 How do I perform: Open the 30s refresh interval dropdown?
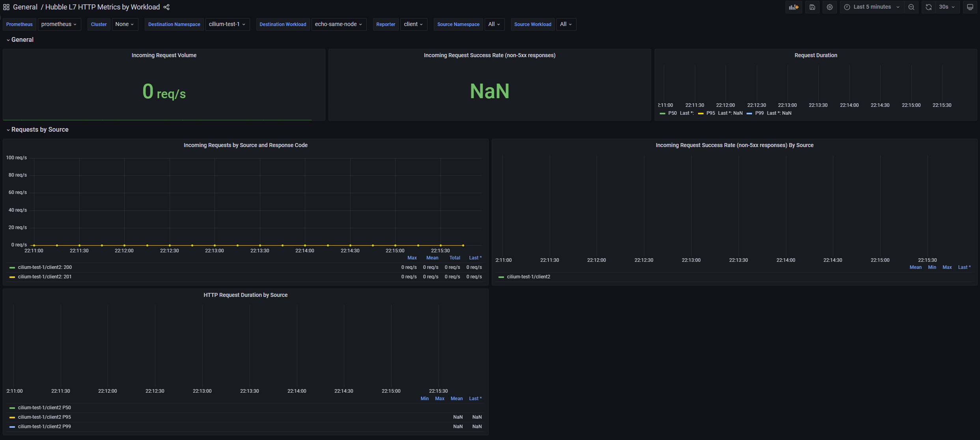point(947,7)
